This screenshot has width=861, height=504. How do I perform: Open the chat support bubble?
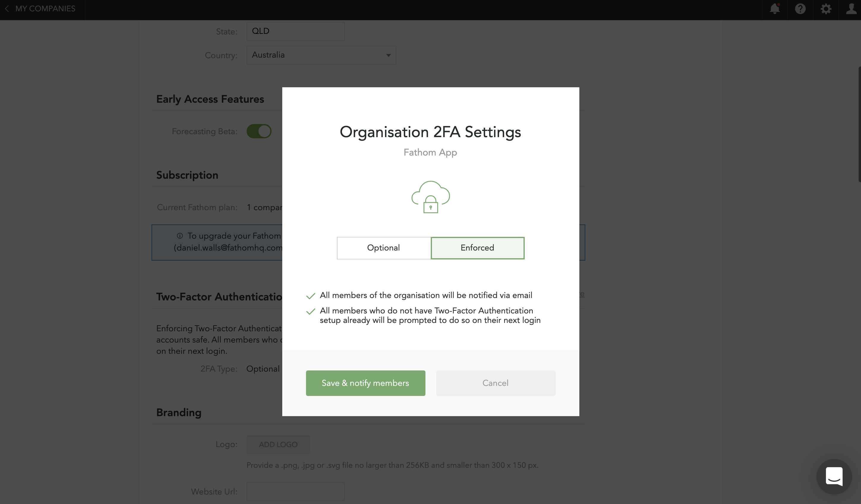pyautogui.click(x=834, y=476)
